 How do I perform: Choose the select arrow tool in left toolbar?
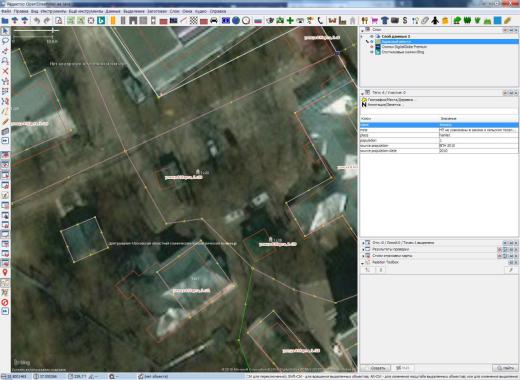5,31
